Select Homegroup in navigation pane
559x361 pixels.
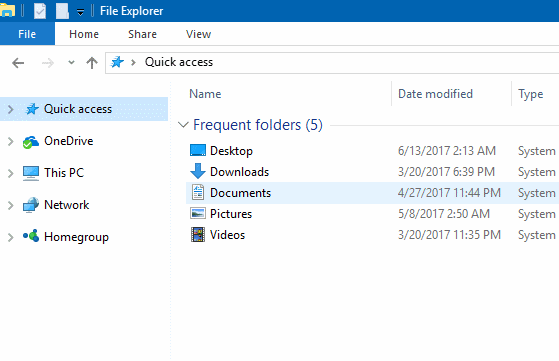pos(76,237)
